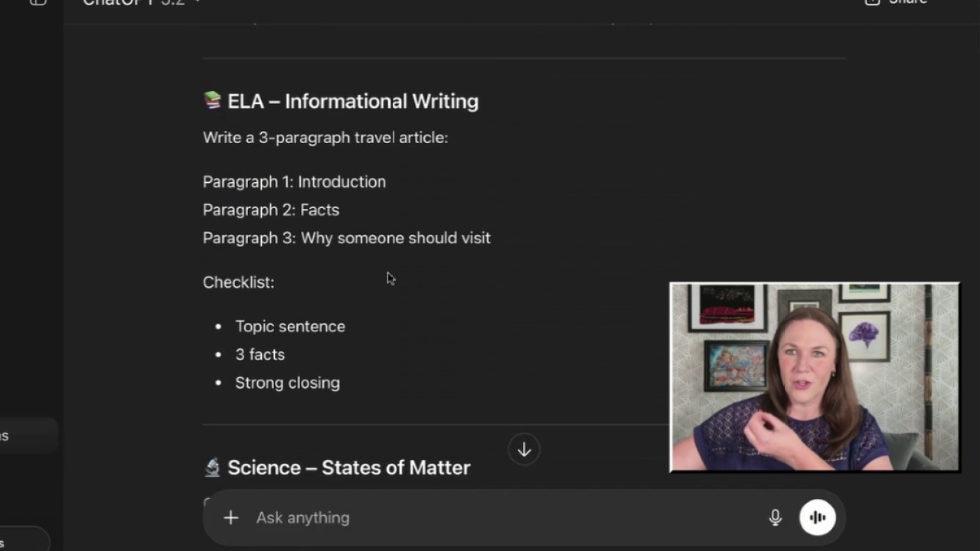
Task: Click the Strong closing checklist item
Action: (x=287, y=383)
